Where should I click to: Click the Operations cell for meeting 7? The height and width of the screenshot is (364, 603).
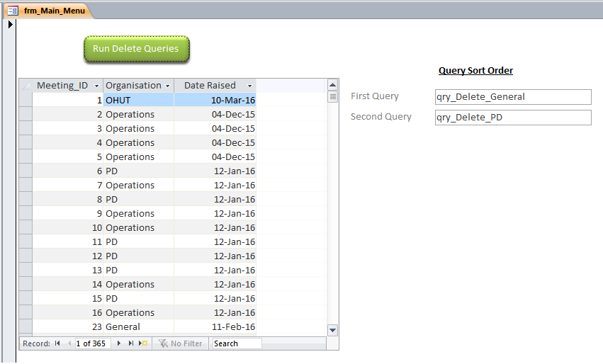pos(138,186)
